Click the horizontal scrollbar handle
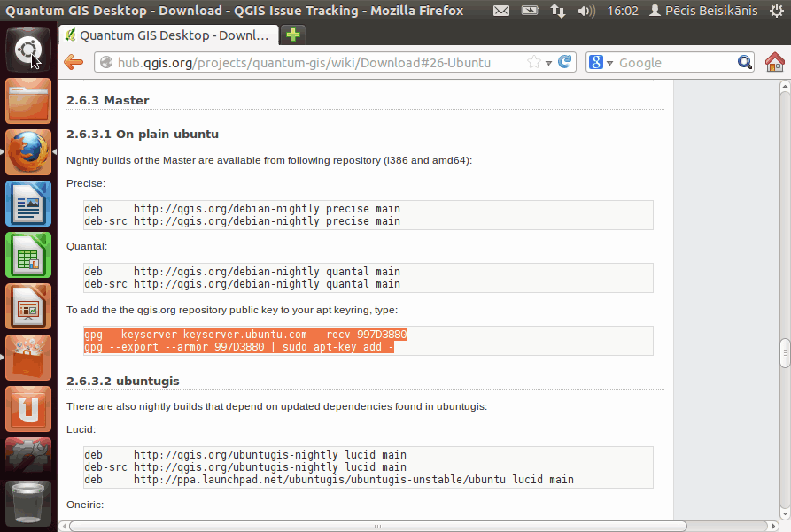 378,526
